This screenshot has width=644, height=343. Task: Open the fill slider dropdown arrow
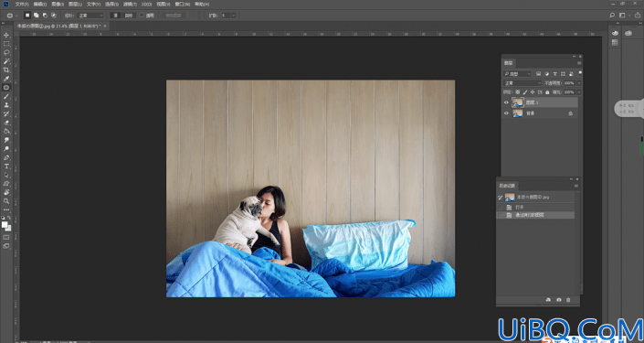click(x=579, y=92)
